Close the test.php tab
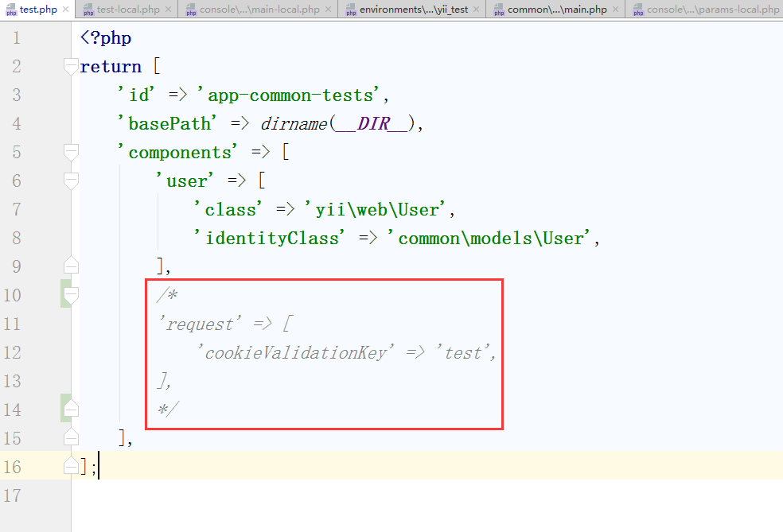 64,10
